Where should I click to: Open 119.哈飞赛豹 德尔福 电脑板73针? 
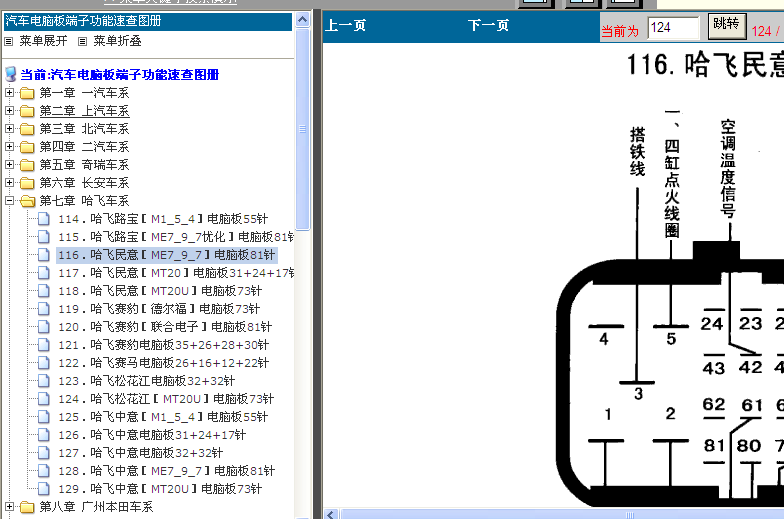tap(159, 309)
